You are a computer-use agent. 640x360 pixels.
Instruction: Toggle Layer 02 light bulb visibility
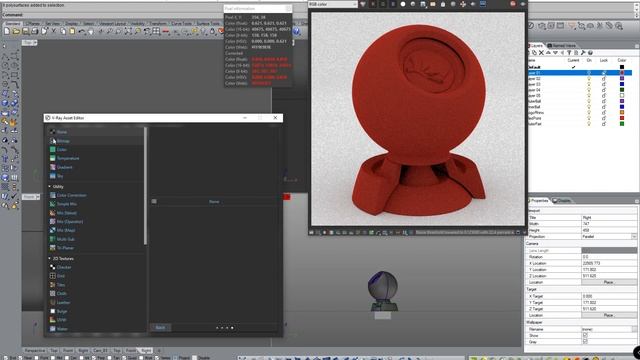[589, 78]
